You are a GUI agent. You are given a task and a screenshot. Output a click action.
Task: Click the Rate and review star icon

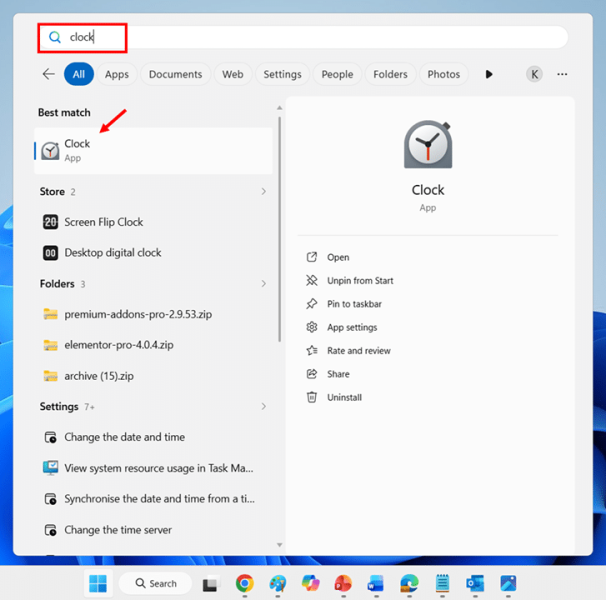click(x=312, y=351)
